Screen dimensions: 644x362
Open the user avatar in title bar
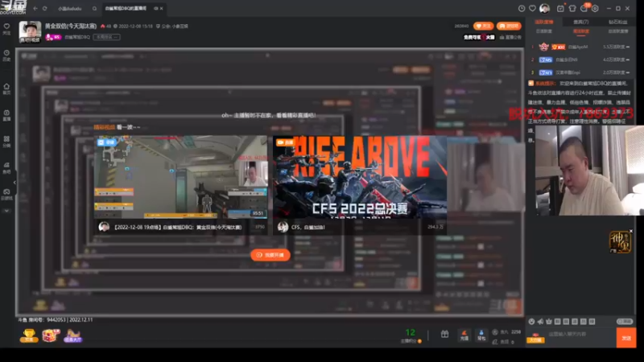[x=545, y=8]
